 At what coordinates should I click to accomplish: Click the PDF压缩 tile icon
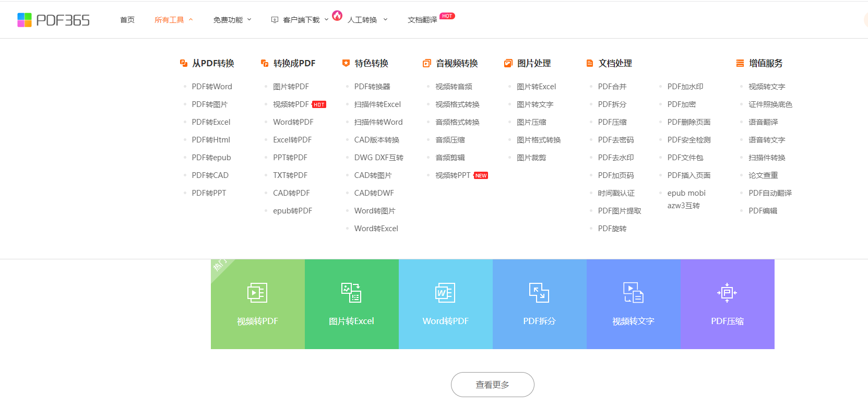coord(727,293)
